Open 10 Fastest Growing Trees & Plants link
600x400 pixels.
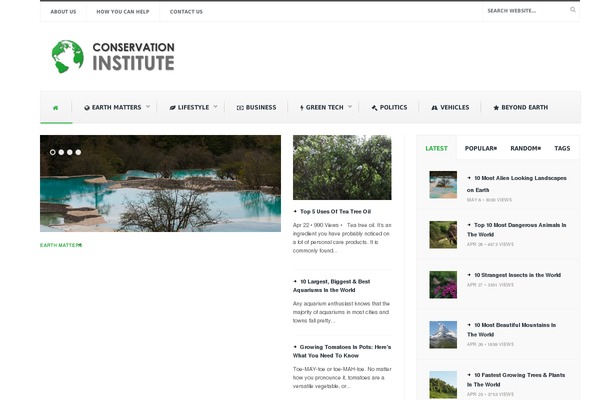pyautogui.click(x=516, y=380)
